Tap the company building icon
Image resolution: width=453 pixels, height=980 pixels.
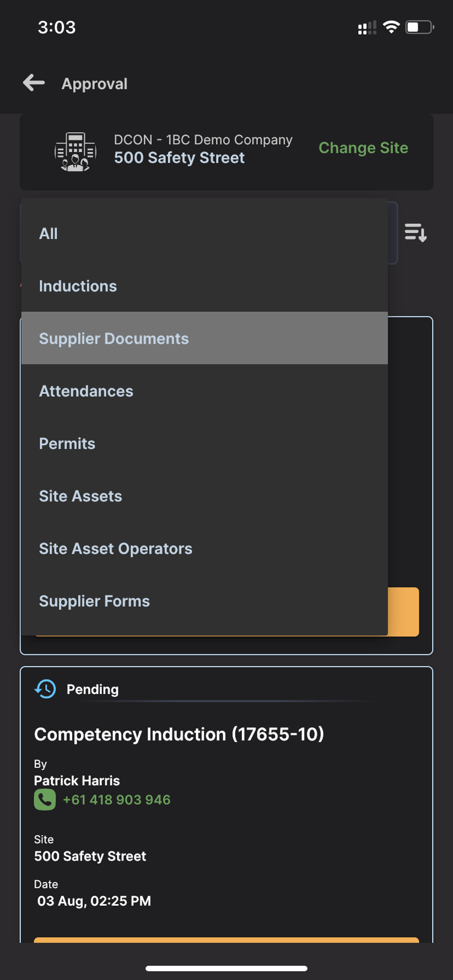75,152
